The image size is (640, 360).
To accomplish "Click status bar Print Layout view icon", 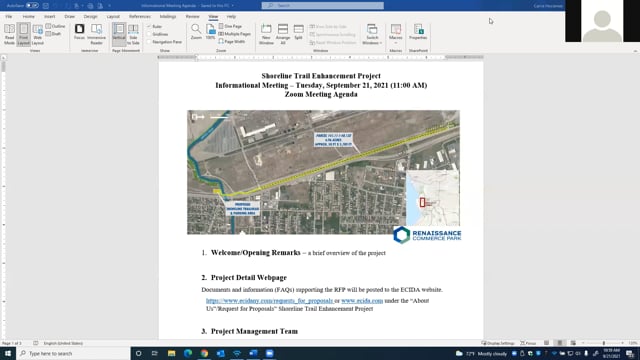I will (560, 343).
